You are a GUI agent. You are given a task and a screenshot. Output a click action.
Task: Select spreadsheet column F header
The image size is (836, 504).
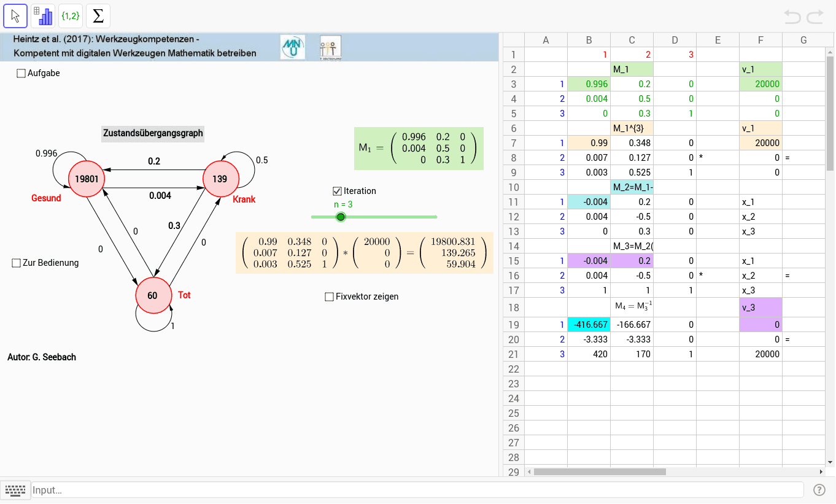pos(761,40)
